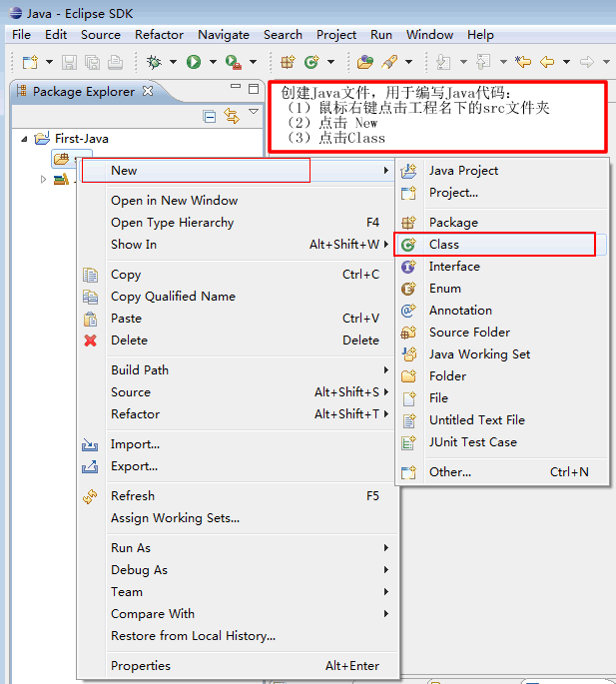Click the New Java Class toolbar icon

[311, 62]
